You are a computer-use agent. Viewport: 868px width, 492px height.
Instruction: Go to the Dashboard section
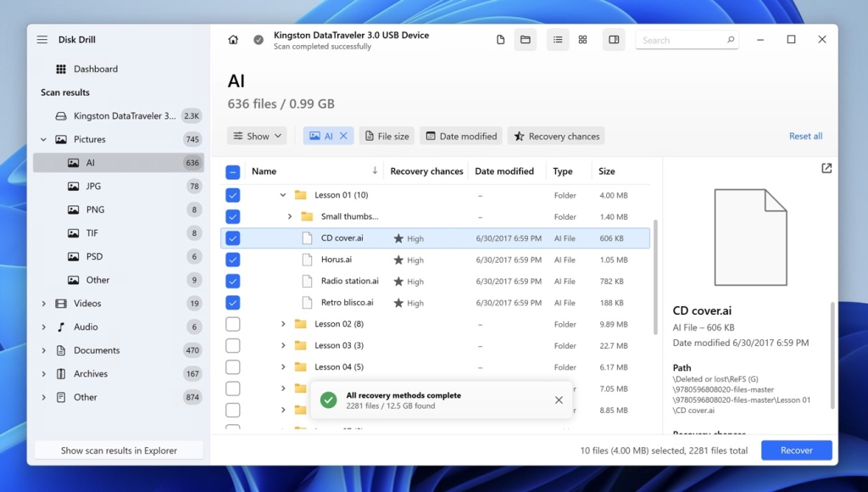pos(89,69)
